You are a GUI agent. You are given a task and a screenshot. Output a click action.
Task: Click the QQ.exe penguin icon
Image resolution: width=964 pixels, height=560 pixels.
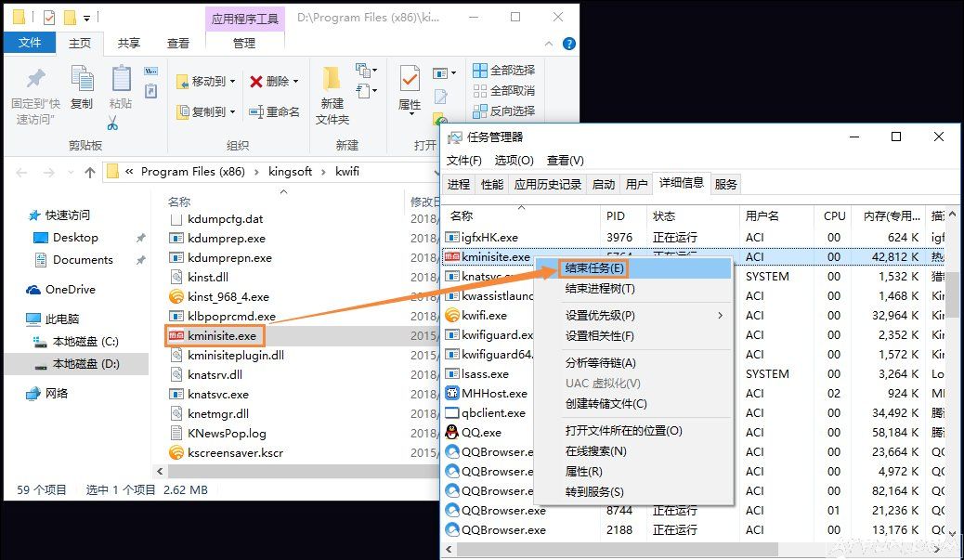[452, 432]
